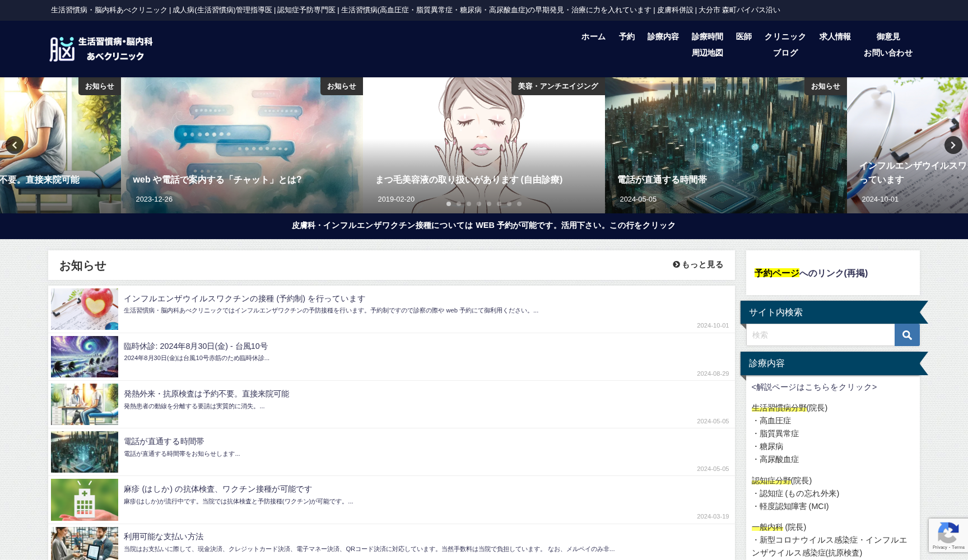Navigate to 求人情報 in the menu
The image size is (968, 560).
coord(835,37)
